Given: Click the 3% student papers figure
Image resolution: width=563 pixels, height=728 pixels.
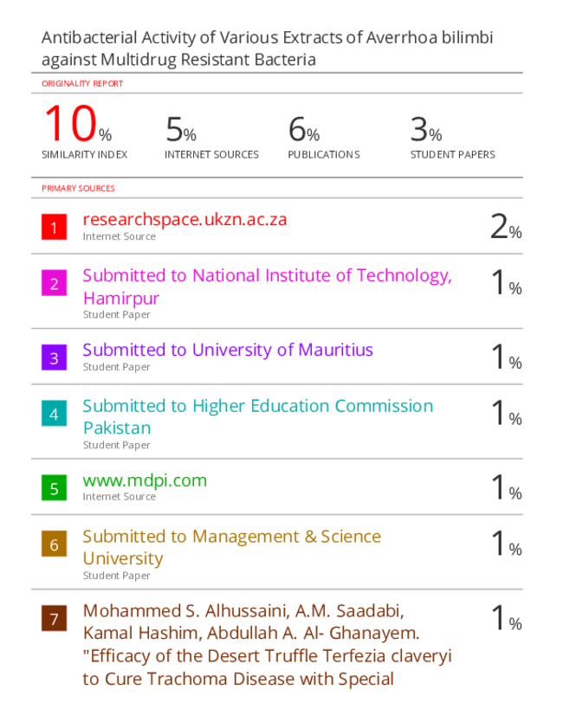Looking at the screenshot, I should [x=426, y=129].
